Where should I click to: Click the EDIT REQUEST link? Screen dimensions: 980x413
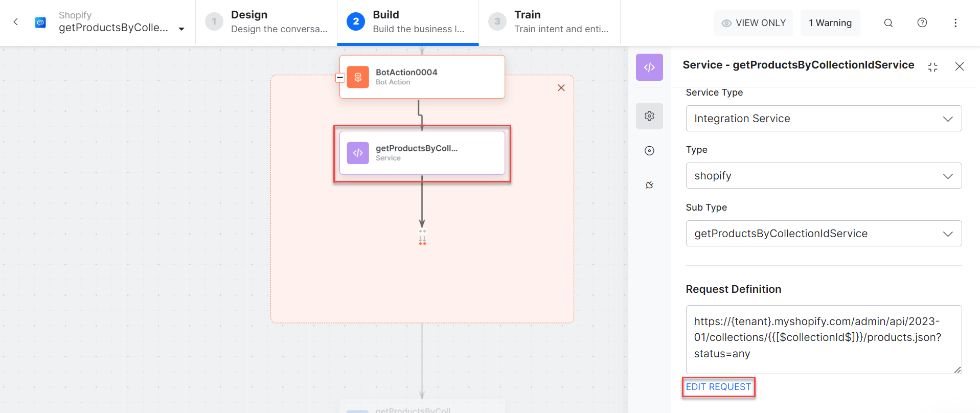pos(718,387)
